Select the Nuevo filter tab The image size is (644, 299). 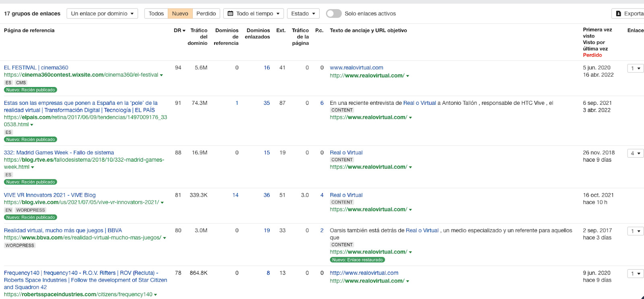(x=180, y=13)
